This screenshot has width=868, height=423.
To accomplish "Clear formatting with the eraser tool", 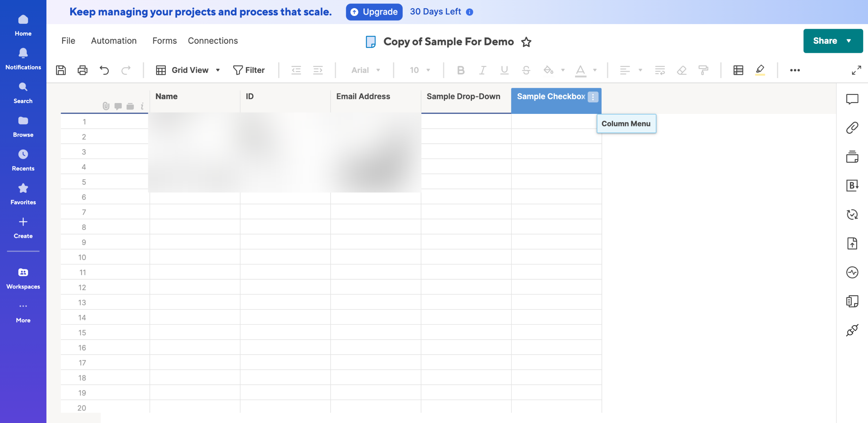I will point(682,70).
